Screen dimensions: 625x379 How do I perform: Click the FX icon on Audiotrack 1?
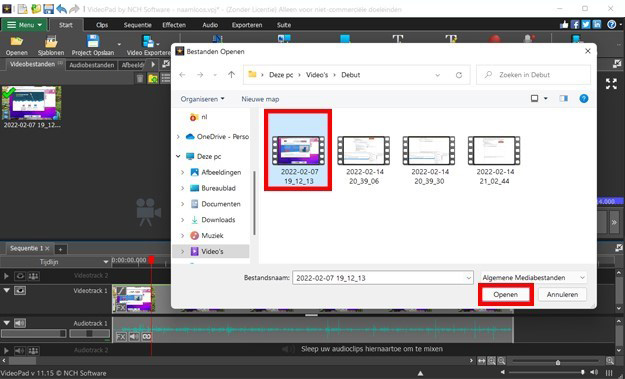[x=121, y=337]
